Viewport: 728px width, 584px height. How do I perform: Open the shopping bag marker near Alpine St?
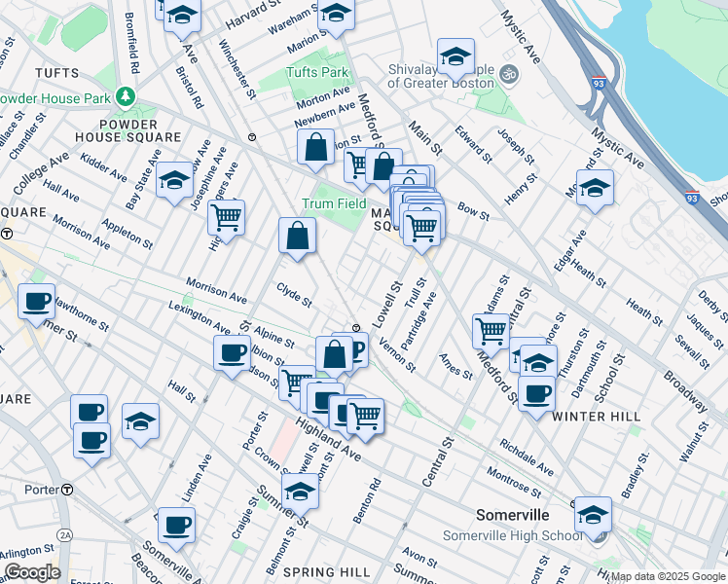point(334,356)
